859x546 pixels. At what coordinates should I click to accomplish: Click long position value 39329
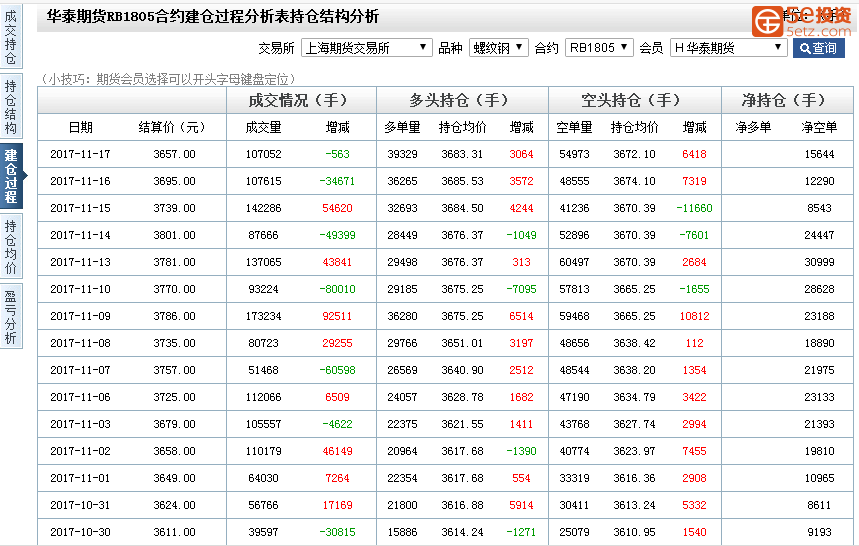(x=402, y=154)
